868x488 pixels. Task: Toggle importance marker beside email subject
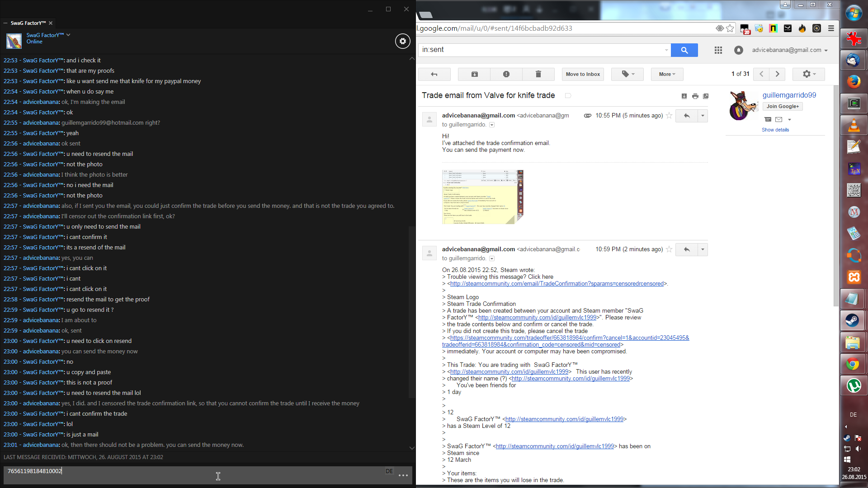coord(568,96)
